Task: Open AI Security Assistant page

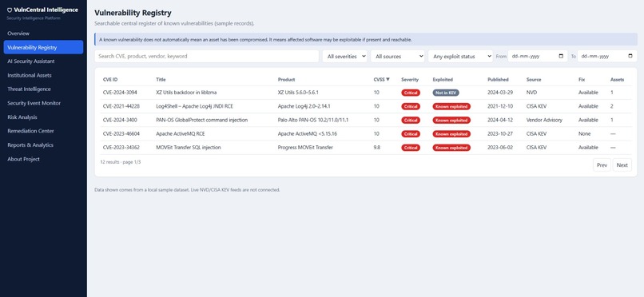Action: click(x=43, y=61)
